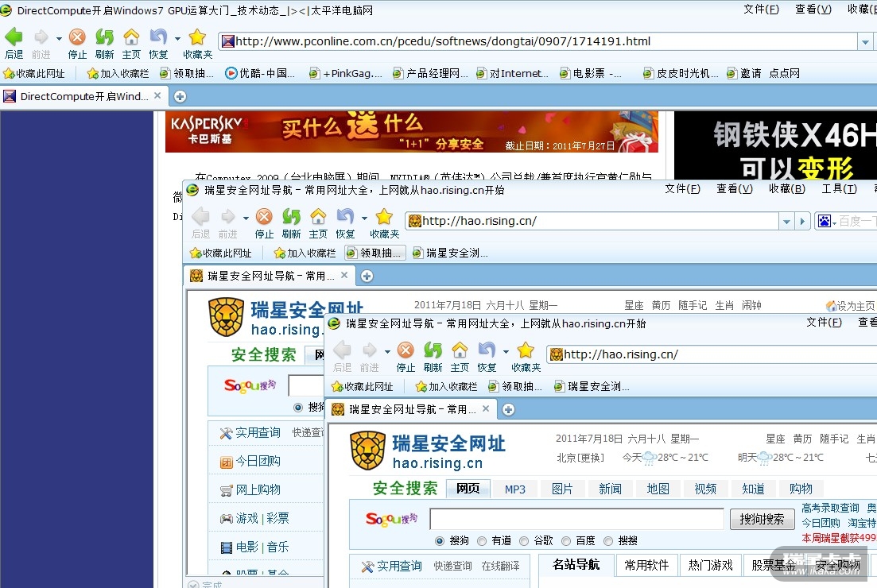The height and width of the screenshot is (588, 877).
Task: Click Home icon in the rear pconline window
Action: click(x=131, y=37)
